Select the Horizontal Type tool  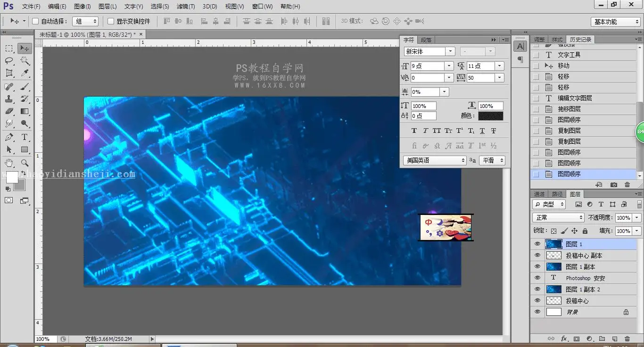pos(25,137)
